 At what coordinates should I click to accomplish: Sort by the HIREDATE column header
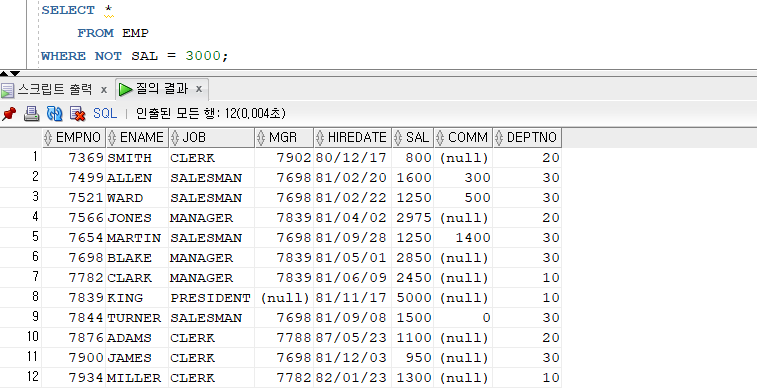(x=353, y=138)
